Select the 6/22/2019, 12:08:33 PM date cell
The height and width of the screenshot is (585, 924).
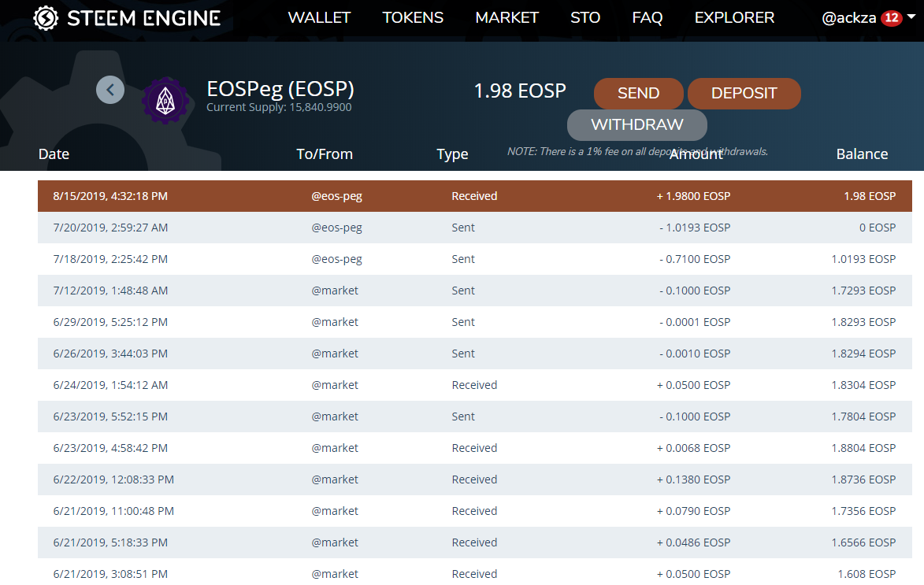pyautogui.click(x=113, y=479)
